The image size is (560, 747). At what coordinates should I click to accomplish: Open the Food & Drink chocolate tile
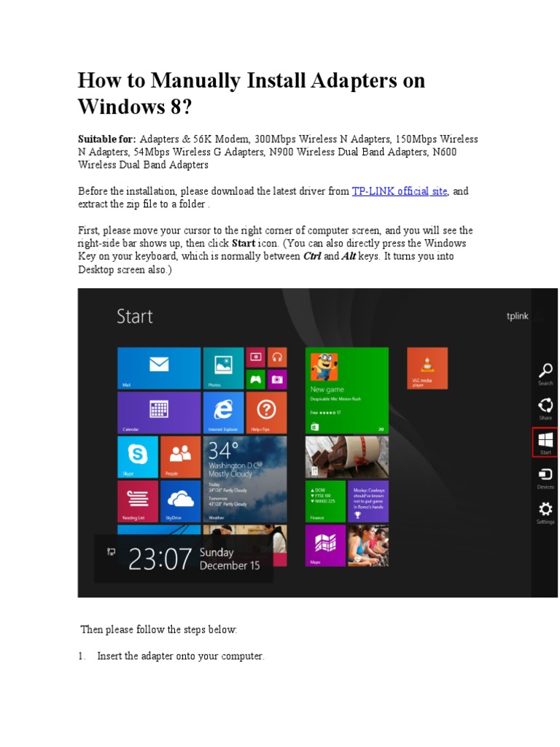346,457
